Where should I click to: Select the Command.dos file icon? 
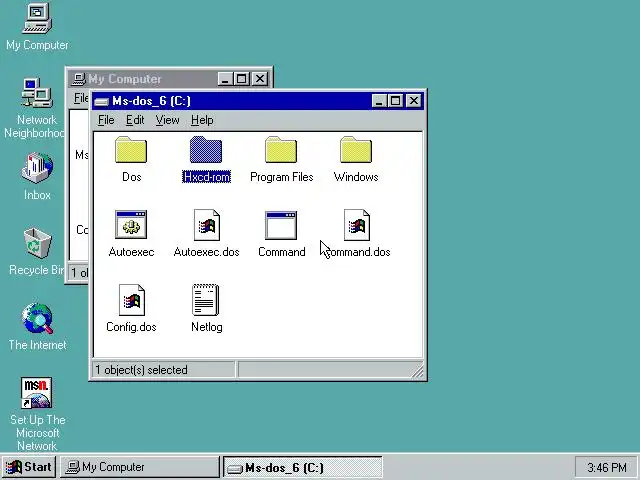tap(357, 224)
